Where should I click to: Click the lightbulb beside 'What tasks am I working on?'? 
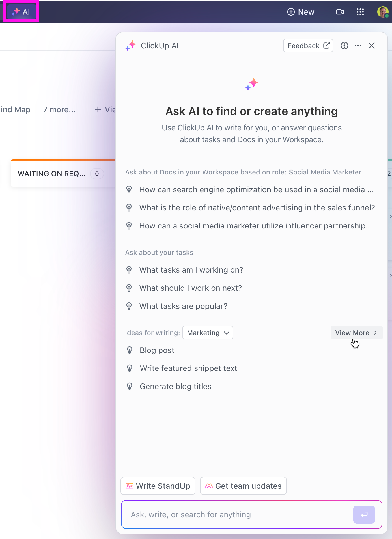(x=129, y=270)
